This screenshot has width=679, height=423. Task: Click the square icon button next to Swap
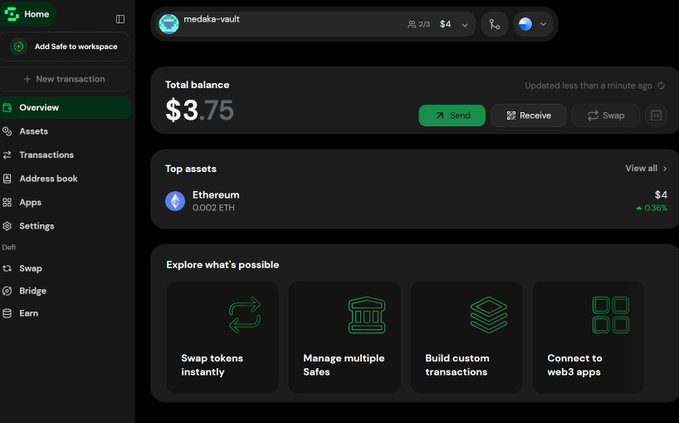point(656,116)
